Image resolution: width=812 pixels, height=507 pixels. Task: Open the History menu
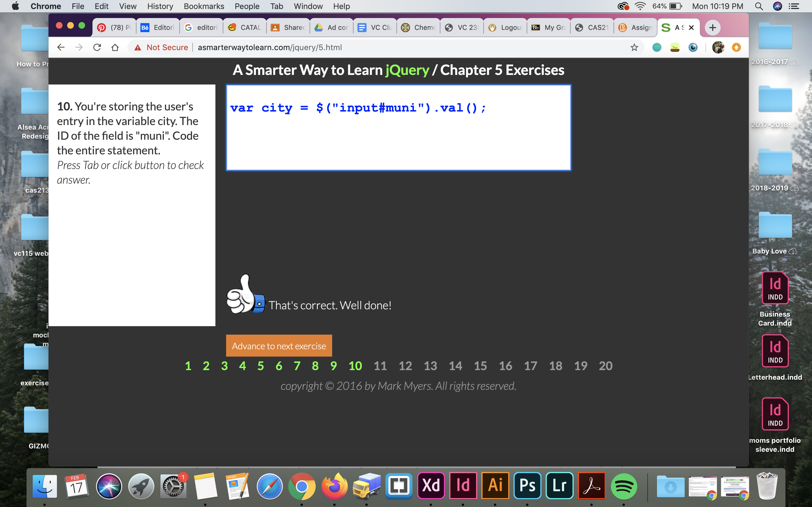(x=160, y=6)
